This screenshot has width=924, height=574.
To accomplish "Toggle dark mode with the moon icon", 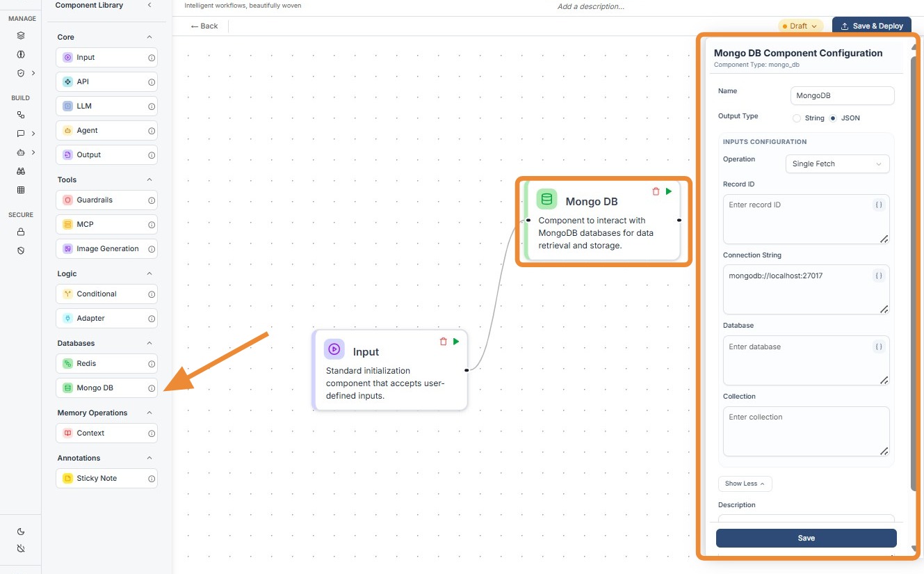I will tap(21, 532).
